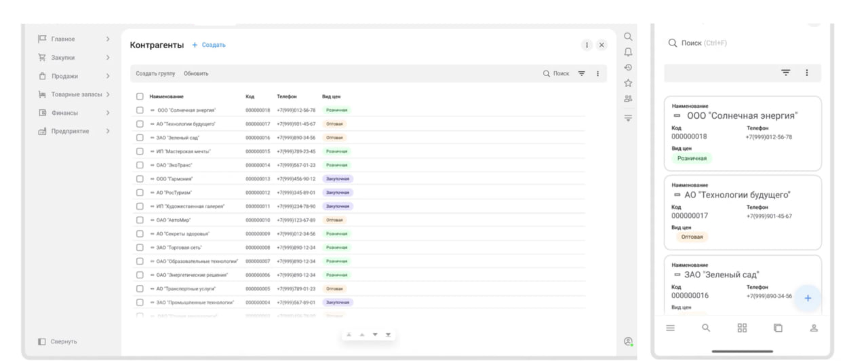This screenshot has height=361, width=868.
Task: Open favorites star icon in right sidebar
Action: (628, 83)
